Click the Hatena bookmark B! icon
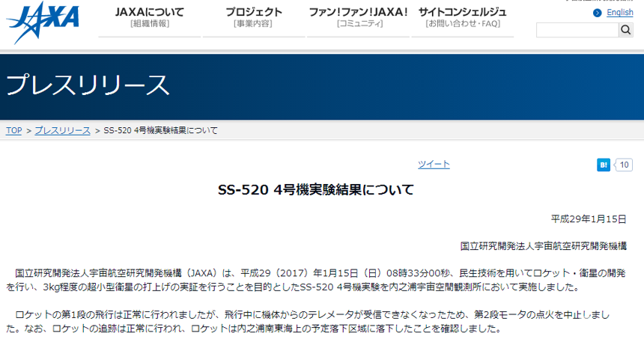This screenshot has height=345, width=644. pyautogui.click(x=604, y=165)
